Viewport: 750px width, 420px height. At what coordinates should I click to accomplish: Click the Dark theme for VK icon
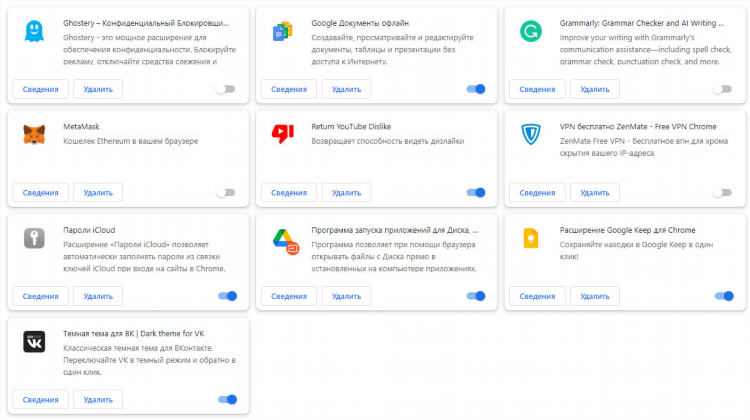point(34,342)
